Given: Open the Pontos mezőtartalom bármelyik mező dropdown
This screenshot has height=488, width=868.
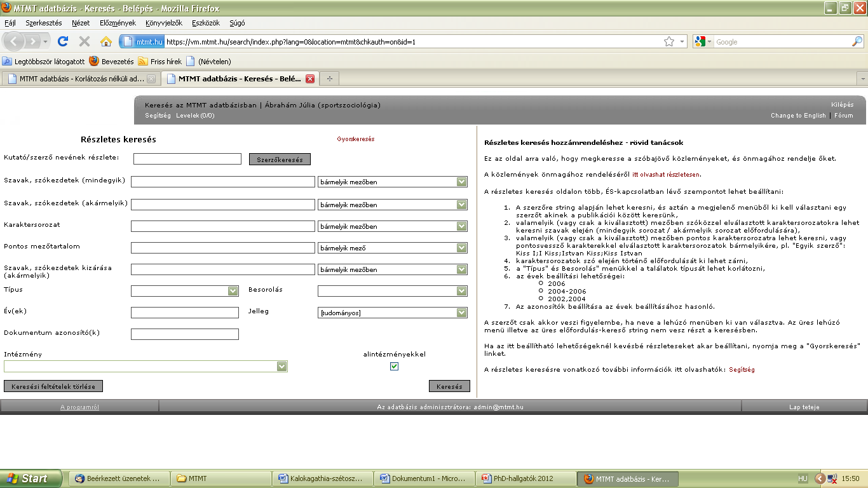Looking at the screenshot, I should pos(393,248).
